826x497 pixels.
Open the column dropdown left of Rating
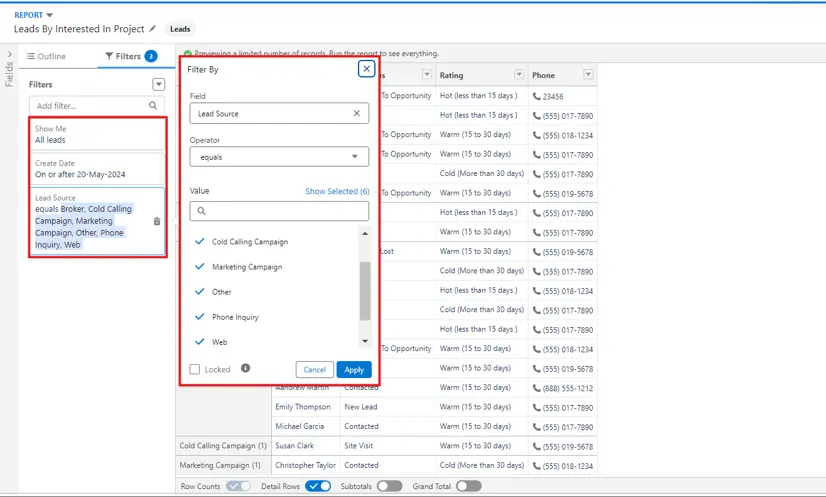point(427,75)
